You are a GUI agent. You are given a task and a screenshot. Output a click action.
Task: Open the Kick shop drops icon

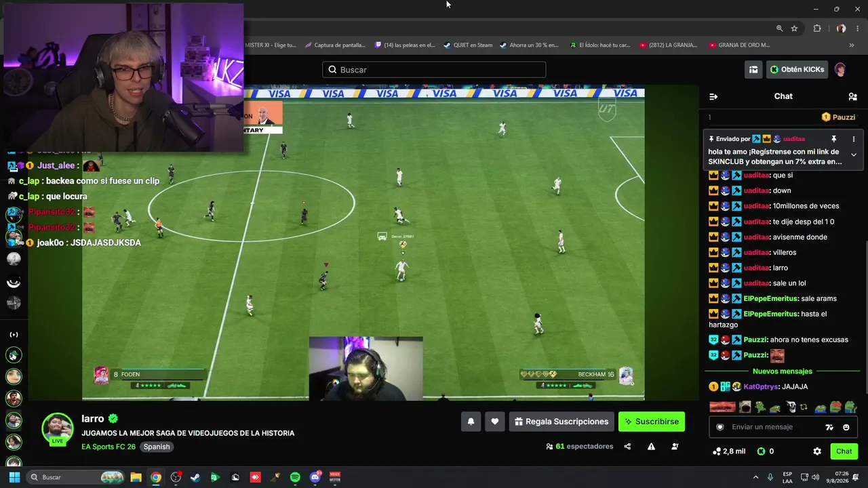tap(753, 70)
